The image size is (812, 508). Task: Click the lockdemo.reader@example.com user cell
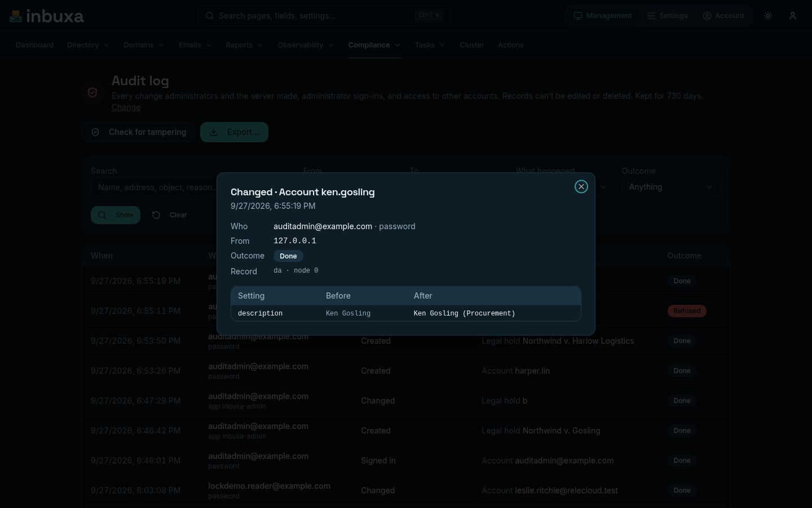coord(269,491)
